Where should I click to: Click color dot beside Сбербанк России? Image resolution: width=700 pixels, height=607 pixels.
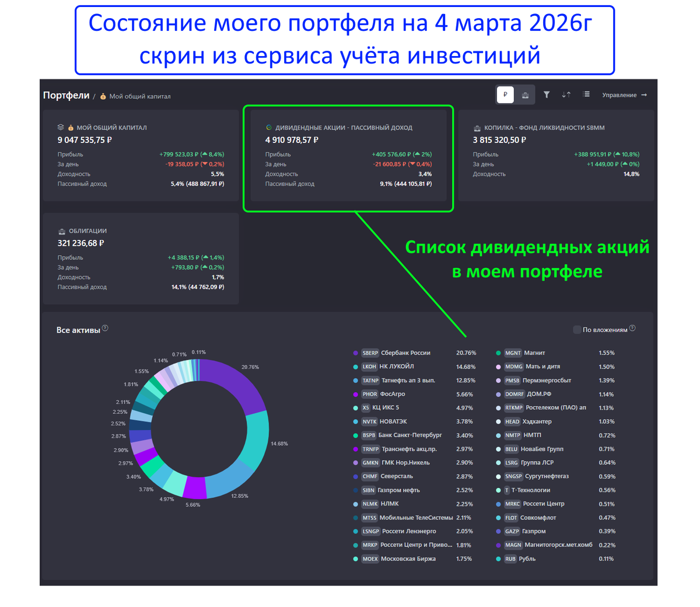pyautogui.click(x=356, y=353)
